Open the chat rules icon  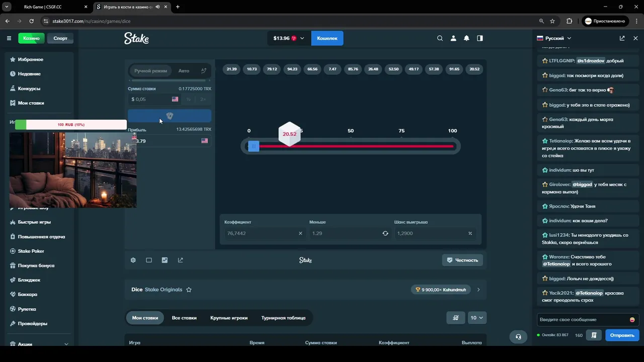pos(594,335)
